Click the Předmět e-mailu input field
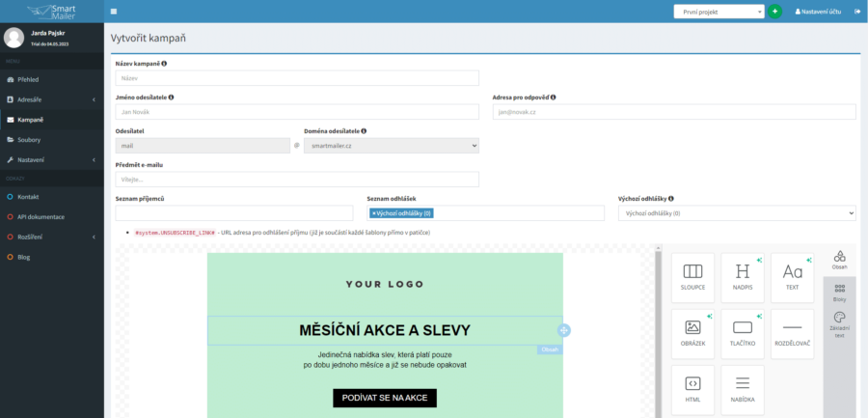The image size is (868, 418). [297, 179]
